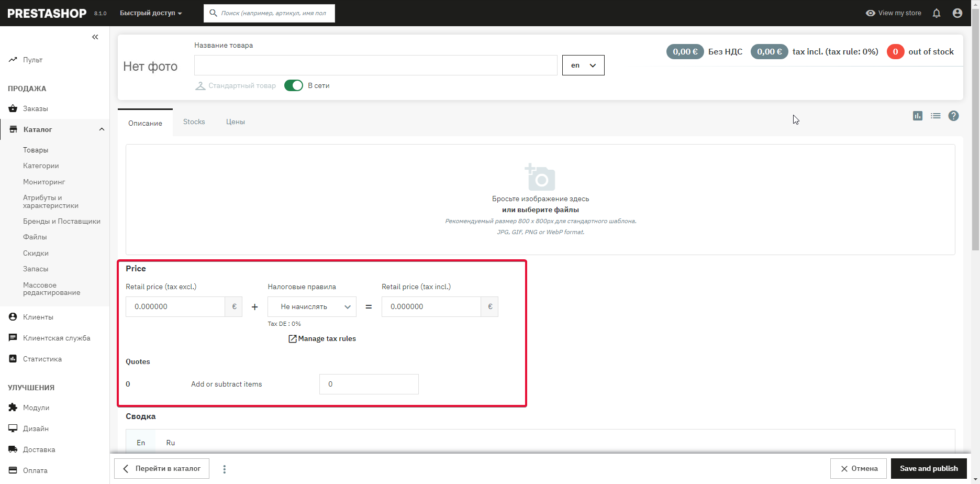Select the En summary language tab

(141, 443)
